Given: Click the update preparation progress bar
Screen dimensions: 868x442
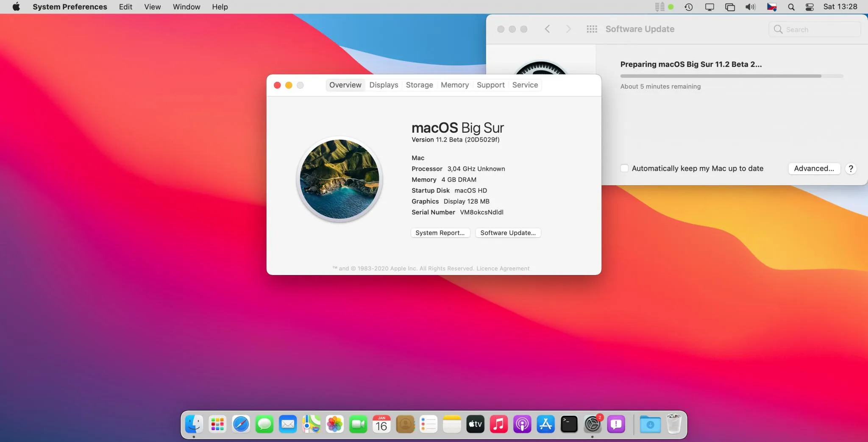Looking at the screenshot, I should pyautogui.click(x=732, y=76).
